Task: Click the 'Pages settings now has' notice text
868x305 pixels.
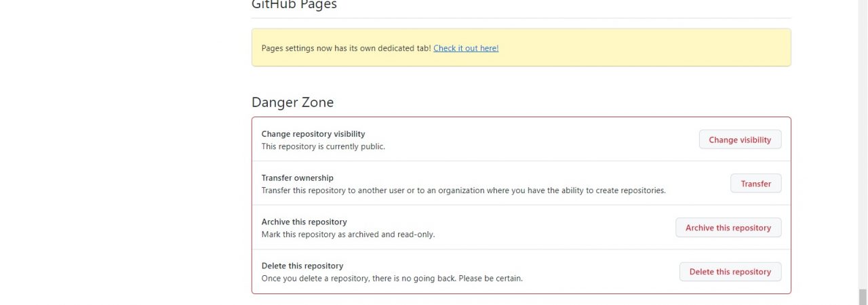Action: [346, 48]
